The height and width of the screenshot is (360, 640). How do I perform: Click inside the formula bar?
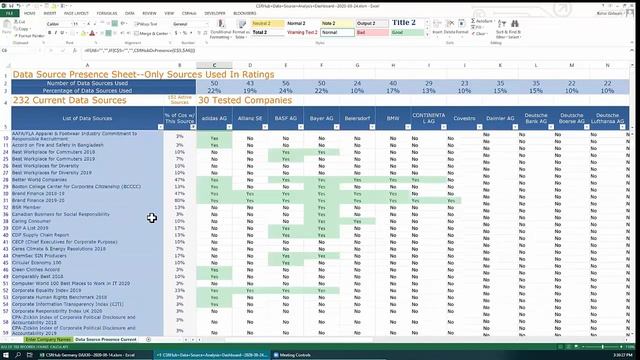355,51
